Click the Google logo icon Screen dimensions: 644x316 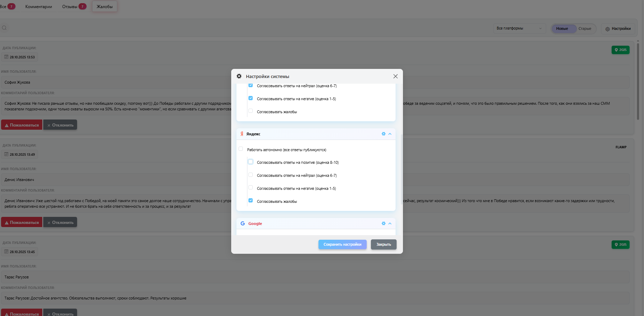click(242, 224)
